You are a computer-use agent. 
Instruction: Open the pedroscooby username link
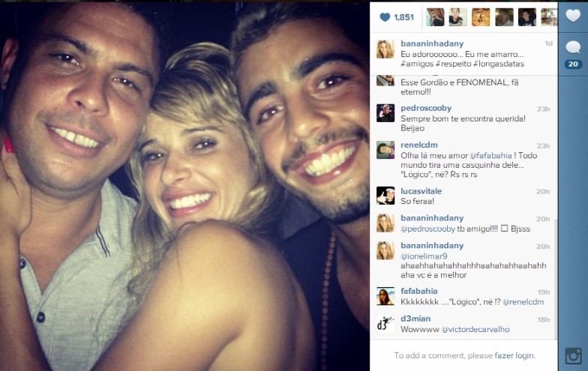pyautogui.click(x=426, y=108)
